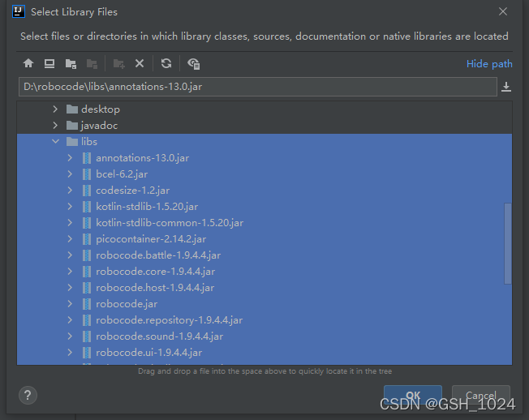529x420 pixels.
Task: Click the file tree vertical scrollbar
Action: (508, 243)
